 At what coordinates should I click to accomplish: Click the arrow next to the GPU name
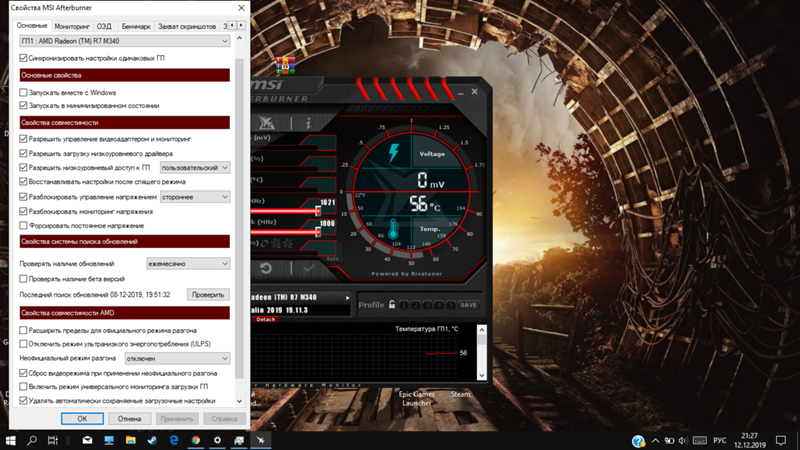347,297
